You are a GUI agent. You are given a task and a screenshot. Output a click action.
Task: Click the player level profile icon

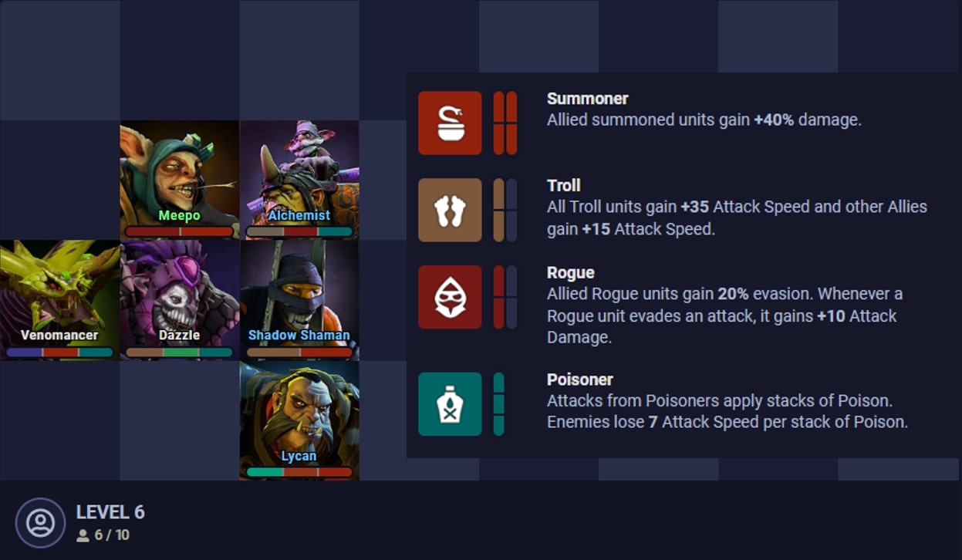coord(40,523)
